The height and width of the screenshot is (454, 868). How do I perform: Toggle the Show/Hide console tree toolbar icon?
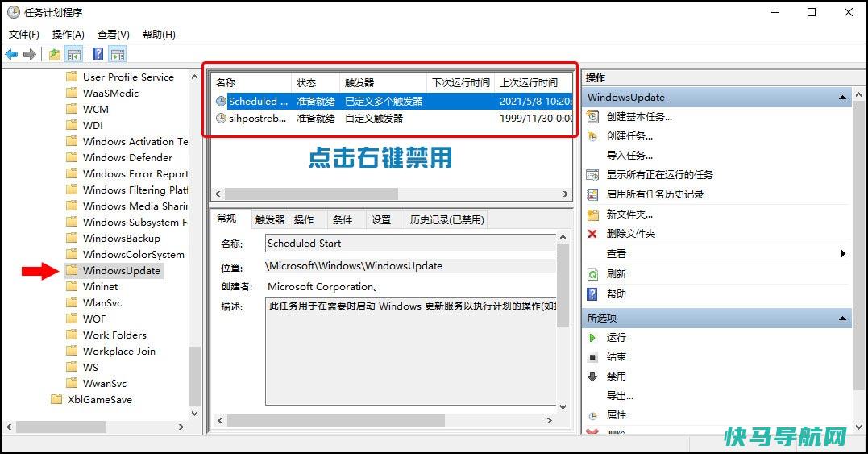coord(73,54)
